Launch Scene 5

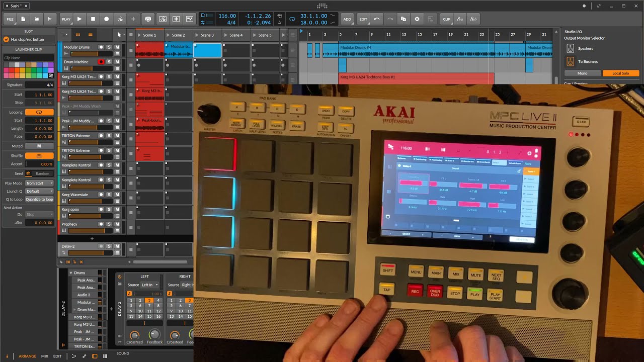click(255, 35)
